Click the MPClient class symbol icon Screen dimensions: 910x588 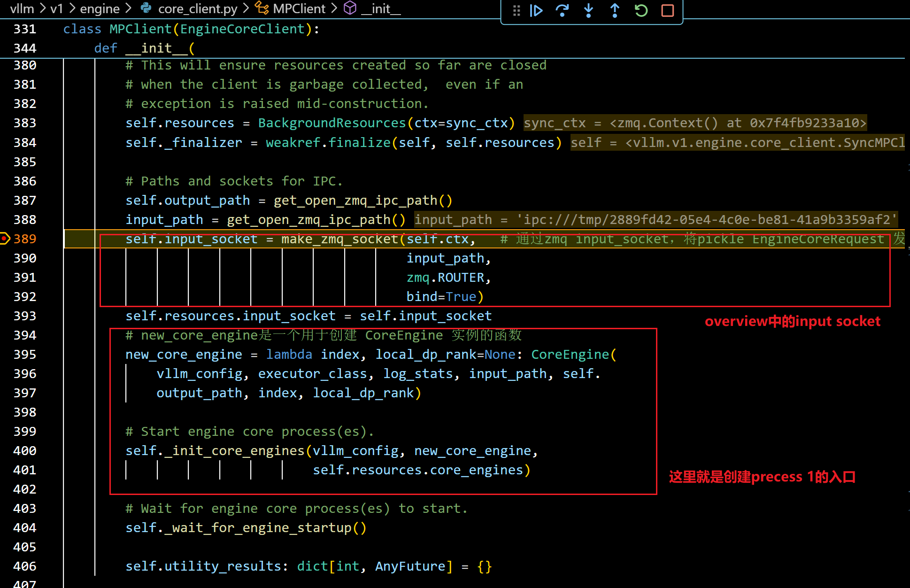click(262, 8)
